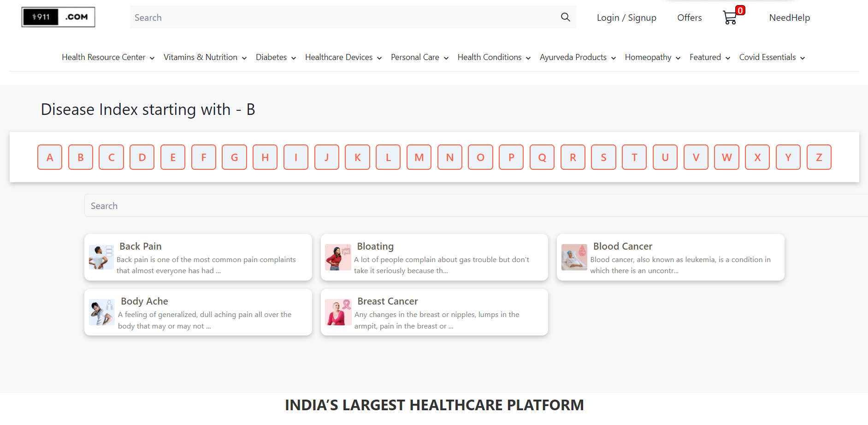Open the Homeopathy menu
Viewport: 868px width, 425px height.
(648, 57)
